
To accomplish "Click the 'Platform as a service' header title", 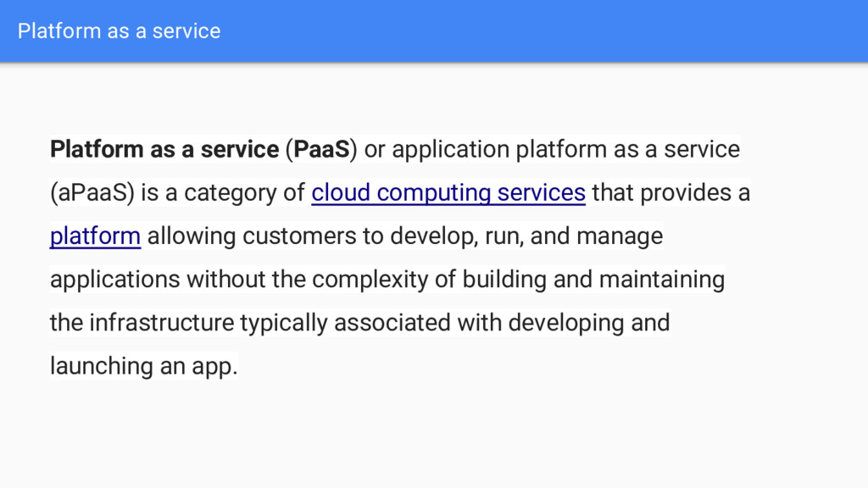I will (x=119, y=31).
